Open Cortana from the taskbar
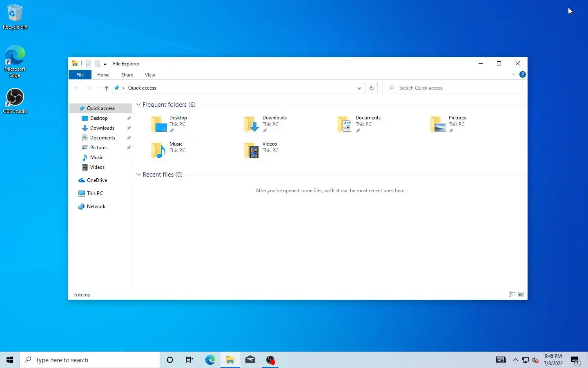The height and width of the screenshot is (368, 588). 170,360
